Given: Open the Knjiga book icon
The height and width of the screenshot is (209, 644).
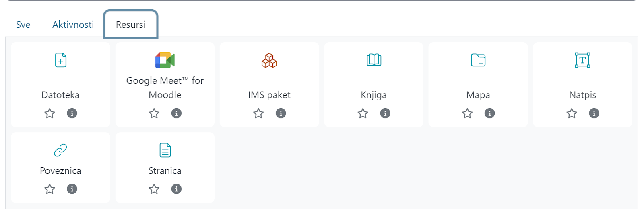Looking at the screenshot, I should tap(374, 60).
